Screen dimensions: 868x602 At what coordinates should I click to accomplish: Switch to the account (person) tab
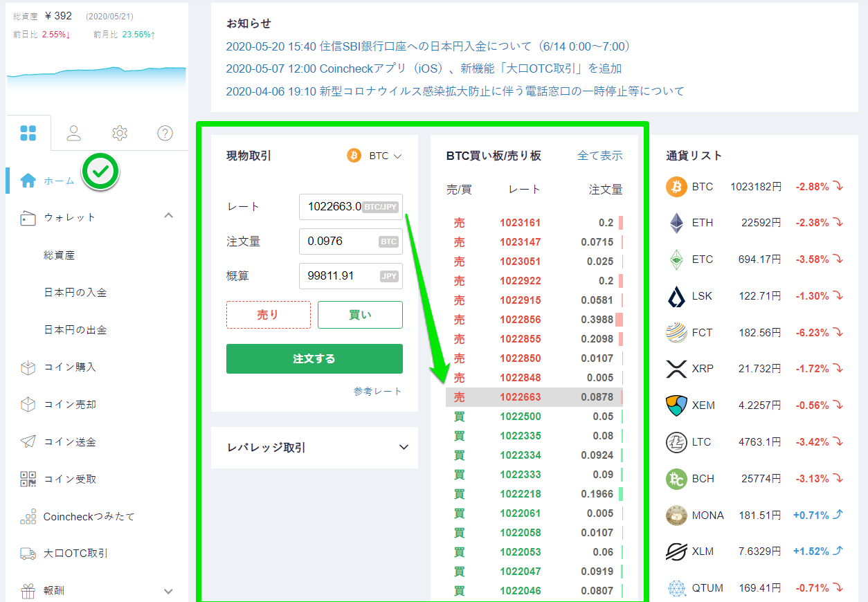[x=73, y=133]
